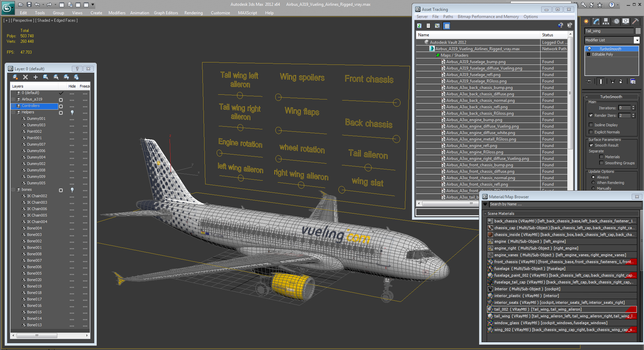The image size is (644, 350).
Task: Click Select Highlighted Objects and Layers icon
Action: point(46,77)
